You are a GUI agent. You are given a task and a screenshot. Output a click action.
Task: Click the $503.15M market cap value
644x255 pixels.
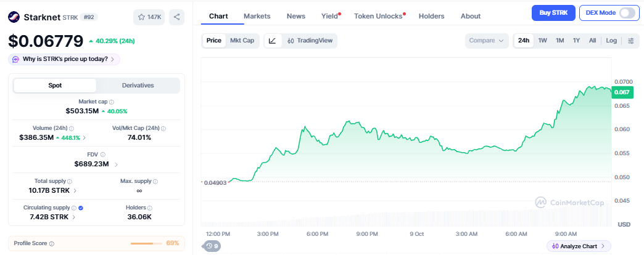(x=82, y=111)
